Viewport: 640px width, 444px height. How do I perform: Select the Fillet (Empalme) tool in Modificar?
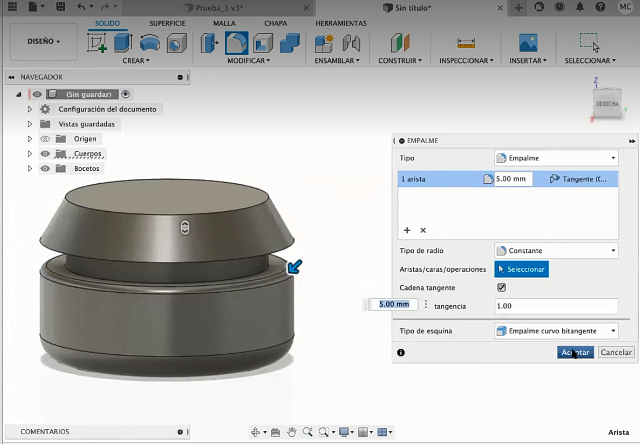pyautogui.click(x=237, y=43)
